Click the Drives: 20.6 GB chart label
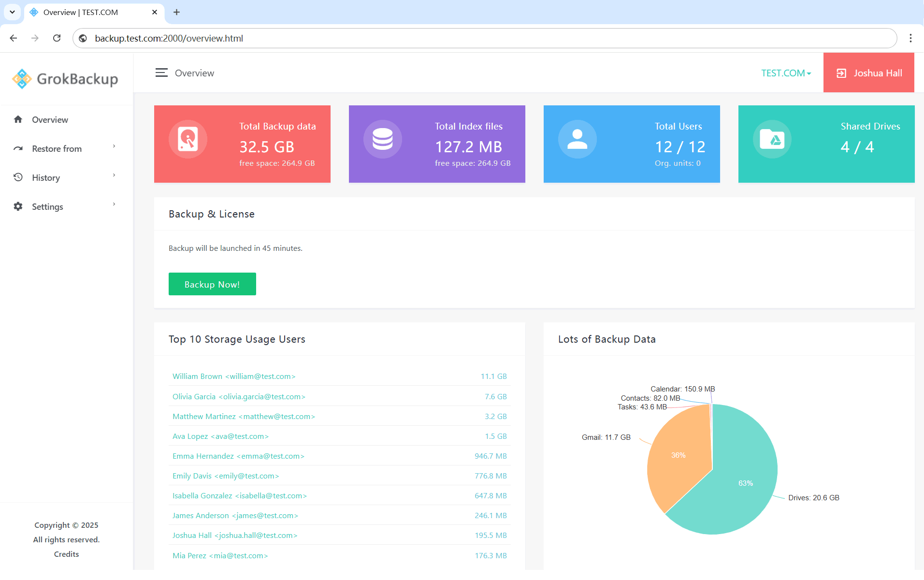Image resolution: width=924 pixels, height=580 pixels. tap(814, 497)
